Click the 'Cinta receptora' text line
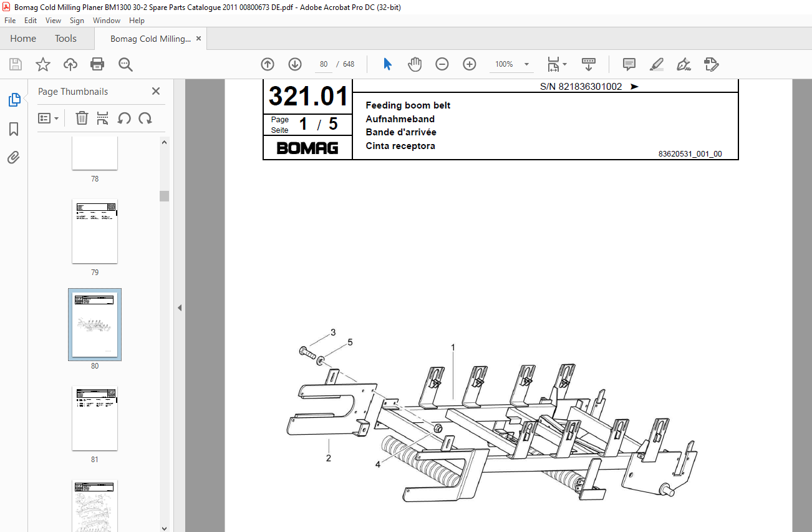The image size is (812, 532). 400,146
